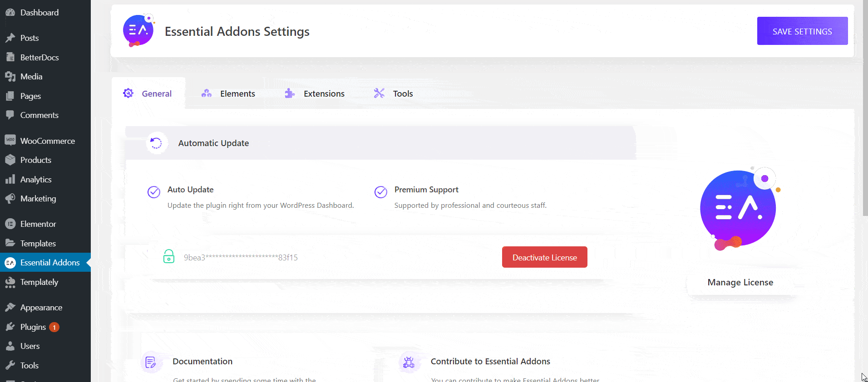Image resolution: width=868 pixels, height=382 pixels.
Task: Go to Analytics in the sidebar
Action: tap(36, 180)
